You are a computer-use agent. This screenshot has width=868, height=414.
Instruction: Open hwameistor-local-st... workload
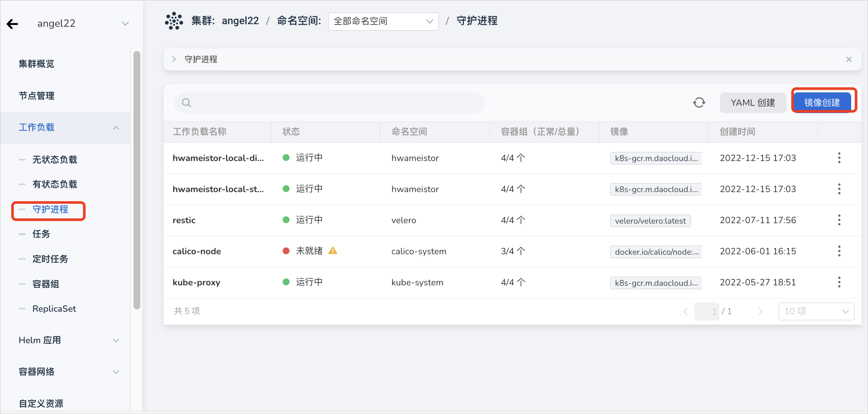click(x=218, y=189)
